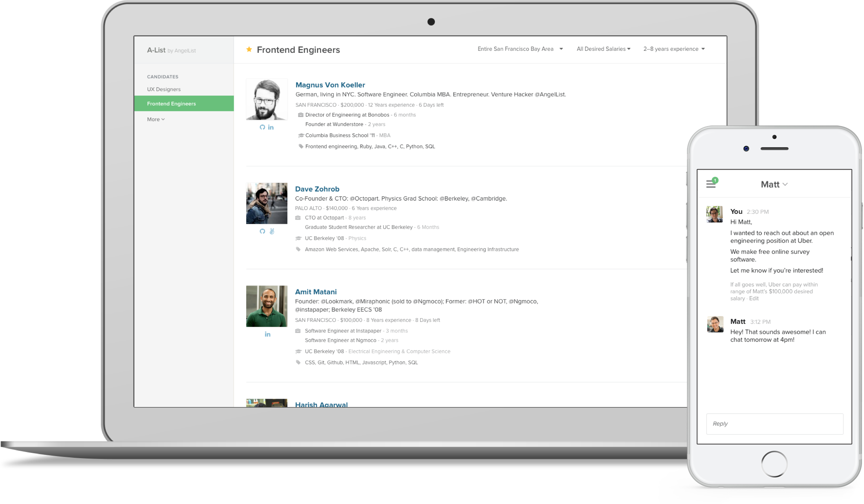This screenshot has width=864, height=504.
Task: Expand the More menu in sidebar
Action: 156,119
